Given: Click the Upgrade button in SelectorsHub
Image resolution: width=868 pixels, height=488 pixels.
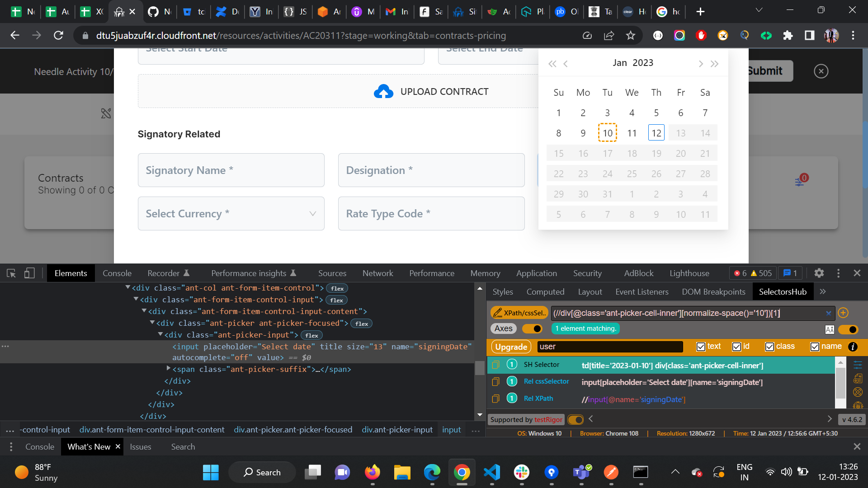Looking at the screenshot, I should click(511, 347).
